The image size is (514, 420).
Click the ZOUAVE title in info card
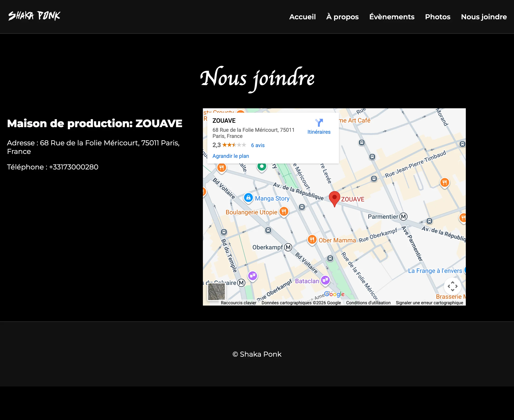pyautogui.click(x=224, y=121)
